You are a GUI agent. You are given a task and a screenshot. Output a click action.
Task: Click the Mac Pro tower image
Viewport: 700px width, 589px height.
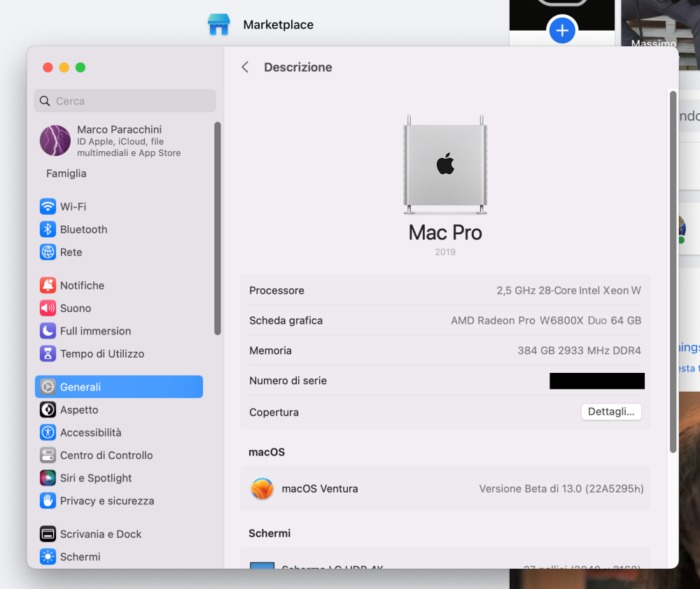(445, 164)
